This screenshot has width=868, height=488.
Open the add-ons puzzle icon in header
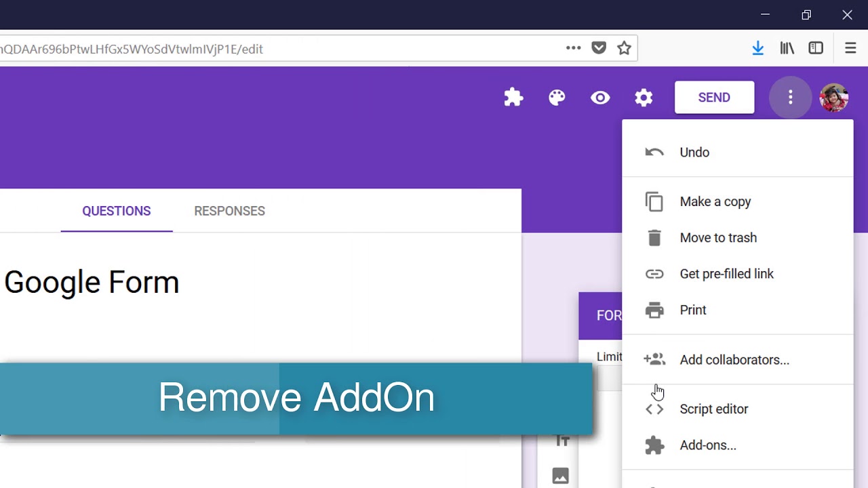(x=513, y=98)
